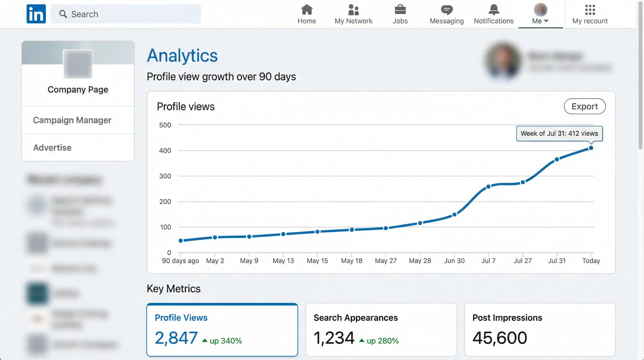Select the Profile Views metric card
This screenshot has width=644, height=360.
pos(222,330)
